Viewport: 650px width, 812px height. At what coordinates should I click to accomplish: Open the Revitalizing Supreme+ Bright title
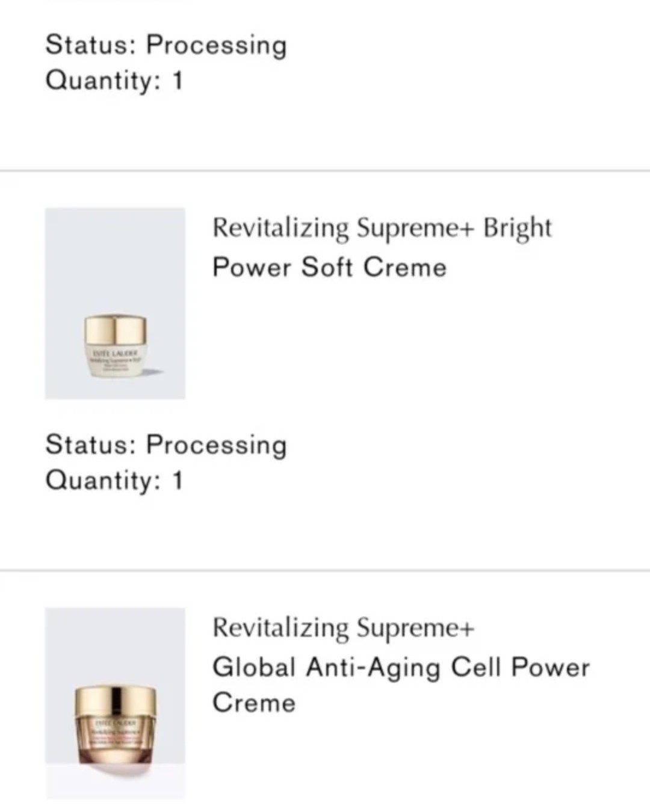pyautogui.click(x=382, y=228)
